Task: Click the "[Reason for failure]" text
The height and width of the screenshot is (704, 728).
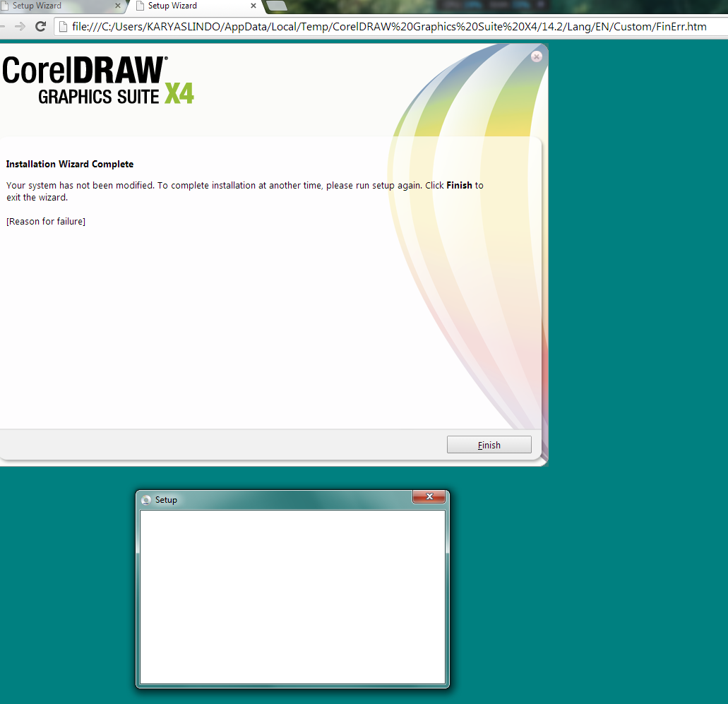Action: [46, 222]
